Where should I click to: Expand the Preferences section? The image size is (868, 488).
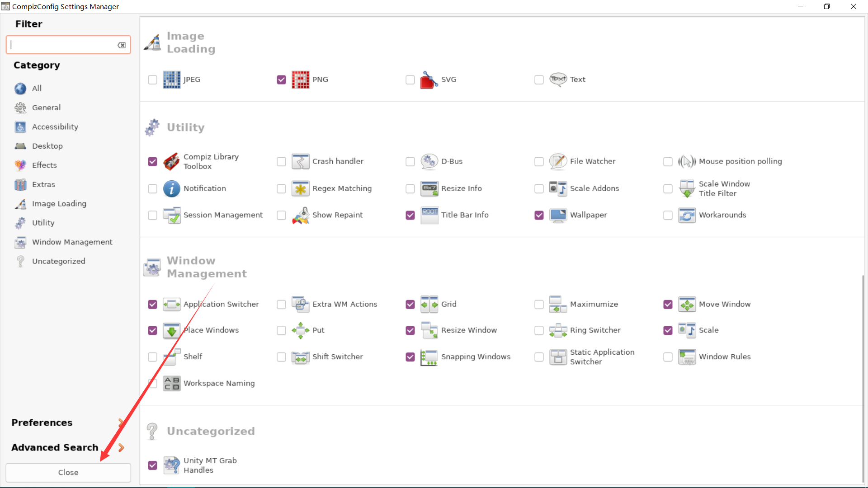(x=42, y=422)
